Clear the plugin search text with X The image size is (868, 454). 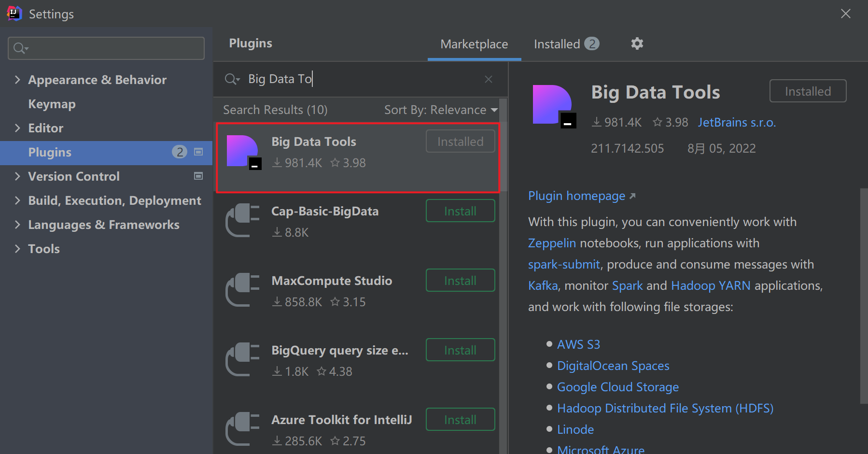click(x=489, y=79)
